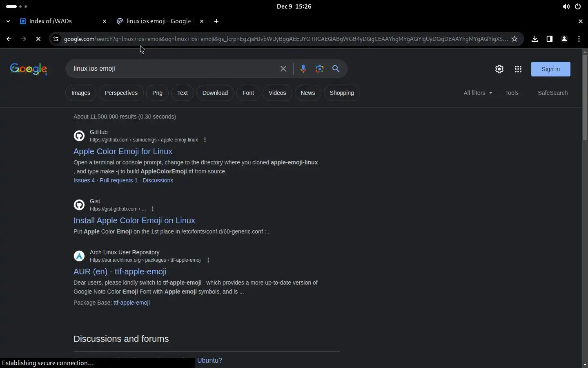Viewport: 588px width, 368px height.
Task: Click the Sign in button
Action: (551, 69)
